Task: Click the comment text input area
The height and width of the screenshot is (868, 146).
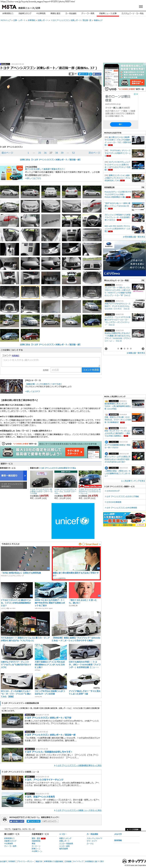Action: (51, 362)
